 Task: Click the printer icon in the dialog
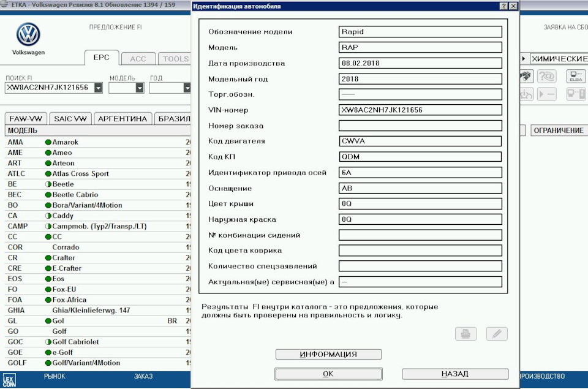click(466, 334)
